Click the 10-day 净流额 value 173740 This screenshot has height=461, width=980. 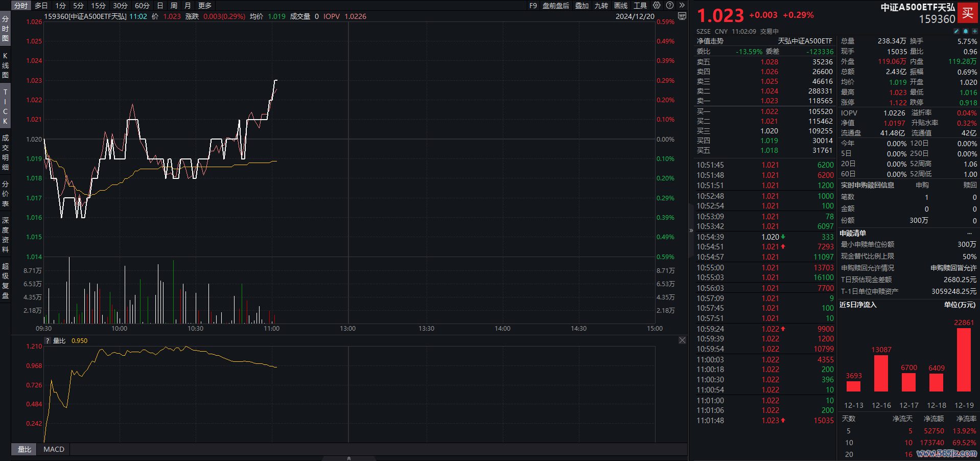[932, 443]
